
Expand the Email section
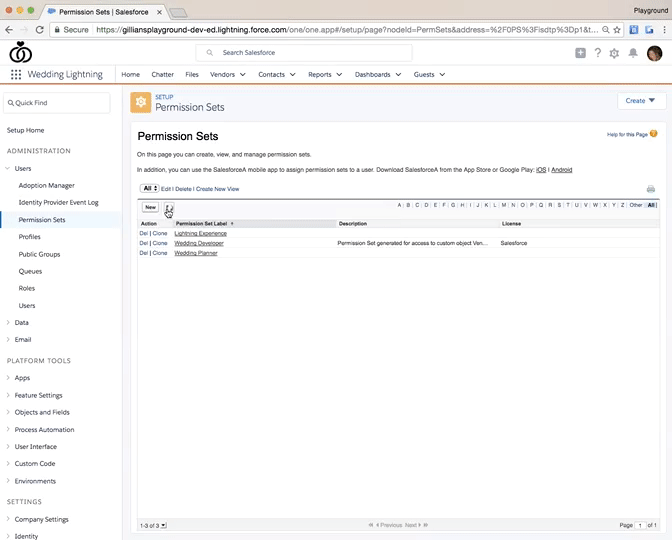point(8,339)
